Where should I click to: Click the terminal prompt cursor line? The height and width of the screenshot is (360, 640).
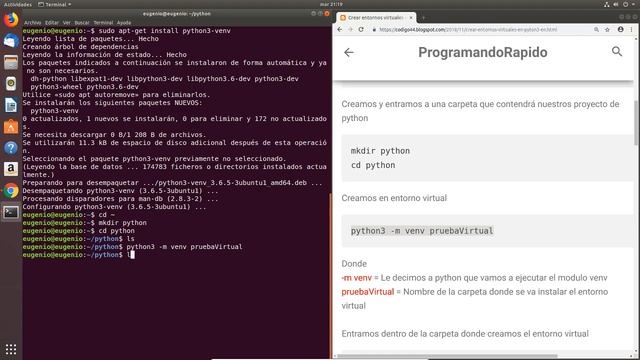78,255
